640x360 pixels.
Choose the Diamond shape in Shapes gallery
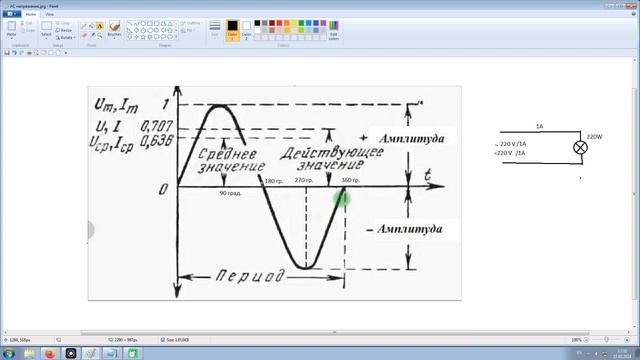(136, 30)
